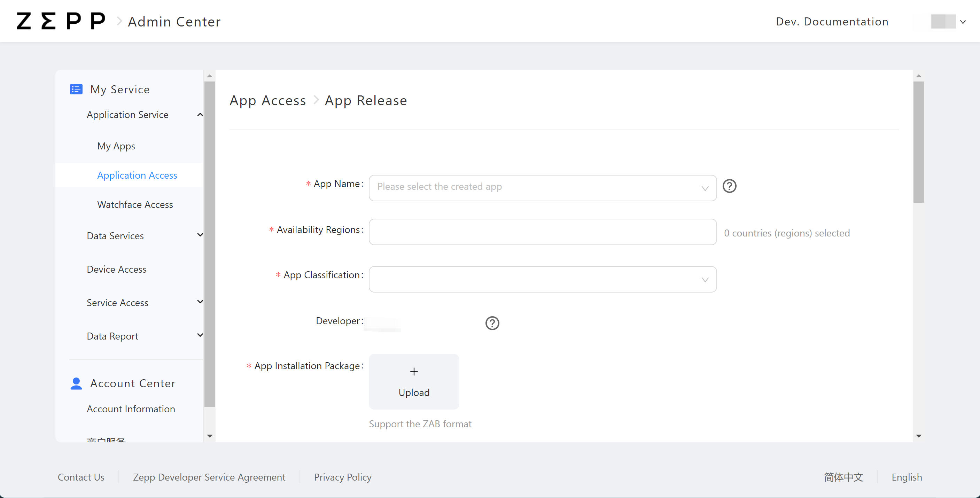Image resolution: width=980 pixels, height=498 pixels.
Task: Click the Availability Regions input field
Action: (543, 232)
